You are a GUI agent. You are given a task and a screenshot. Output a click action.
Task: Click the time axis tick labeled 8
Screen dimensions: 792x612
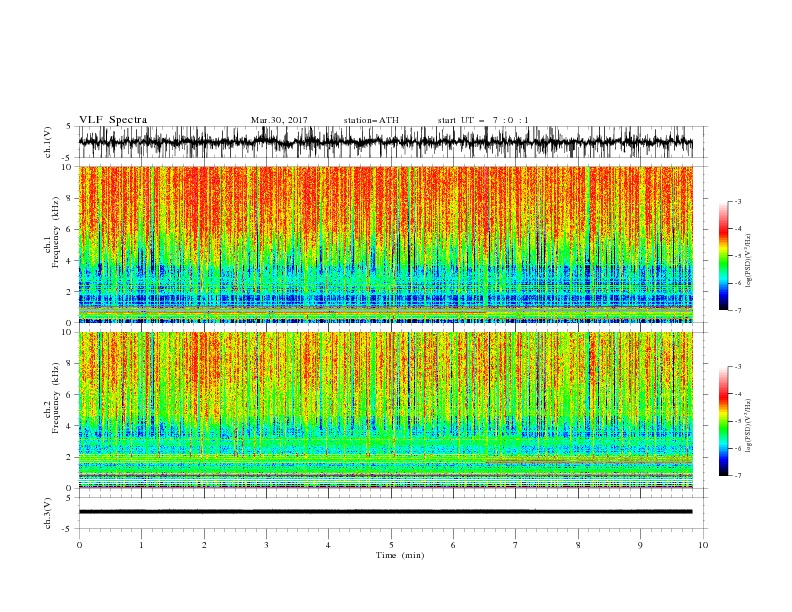coord(578,545)
